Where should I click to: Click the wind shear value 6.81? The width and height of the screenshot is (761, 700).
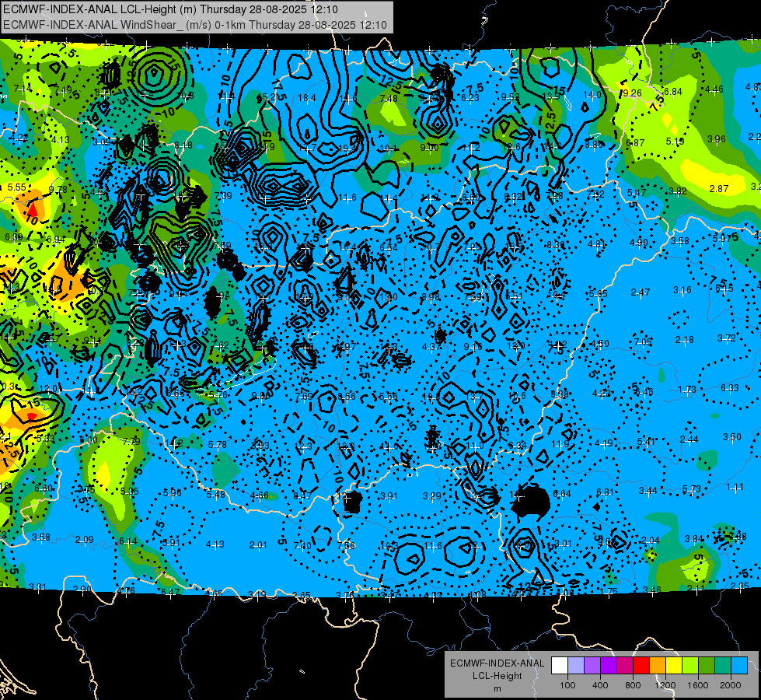coord(605,492)
